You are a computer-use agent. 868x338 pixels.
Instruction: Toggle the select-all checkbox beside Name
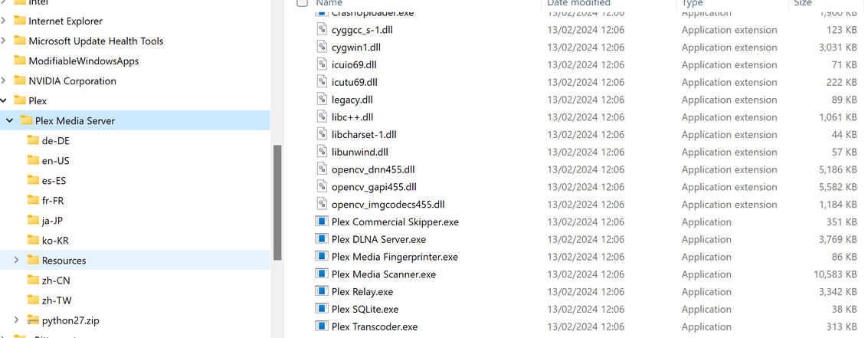click(x=303, y=3)
